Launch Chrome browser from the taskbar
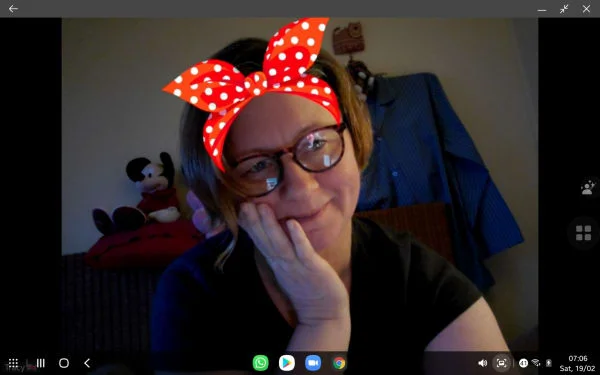The width and height of the screenshot is (600, 375). [339, 363]
